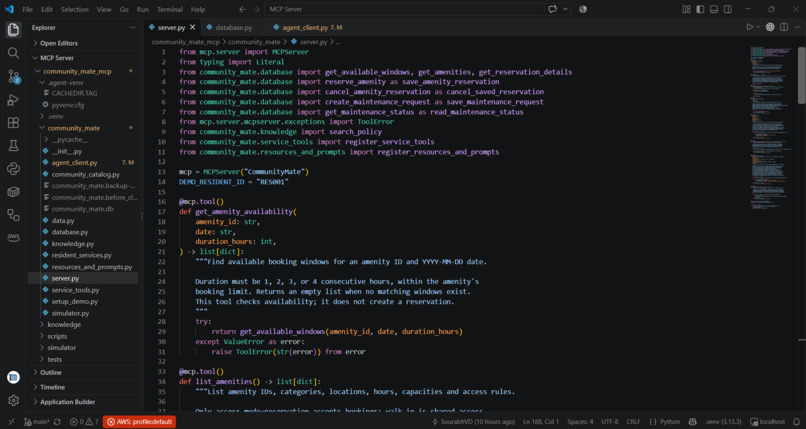The height and width of the screenshot is (429, 806).
Task: Open the File menu
Action: pos(28,9)
